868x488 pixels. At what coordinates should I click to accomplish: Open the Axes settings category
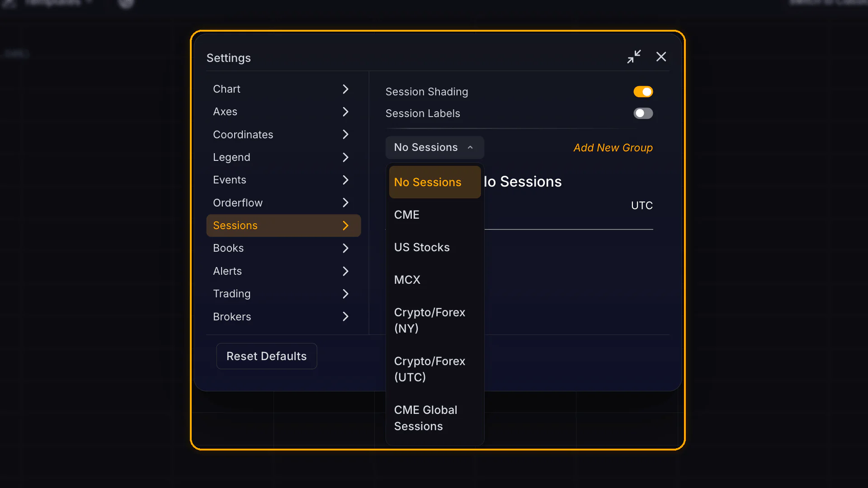283,112
